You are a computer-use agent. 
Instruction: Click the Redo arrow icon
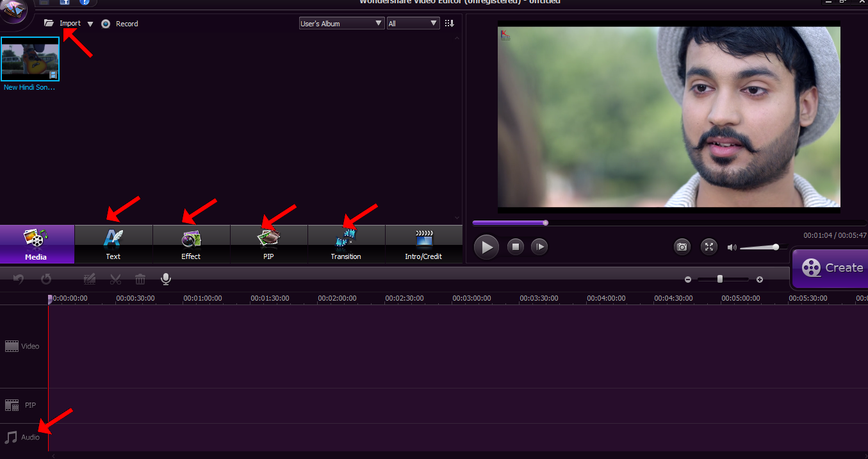[x=46, y=279]
